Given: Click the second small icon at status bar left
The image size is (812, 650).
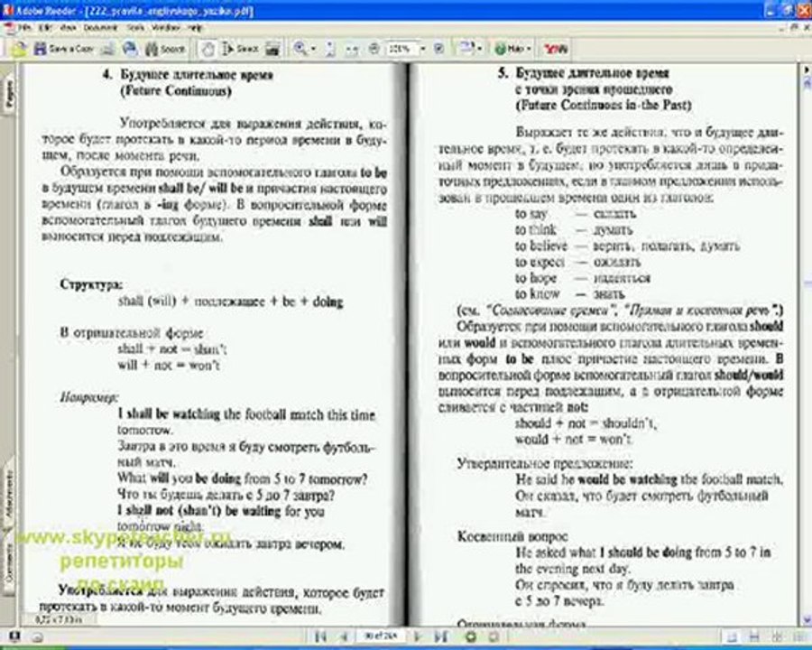Looking at the screenshot, I should [x=37, y=636].
